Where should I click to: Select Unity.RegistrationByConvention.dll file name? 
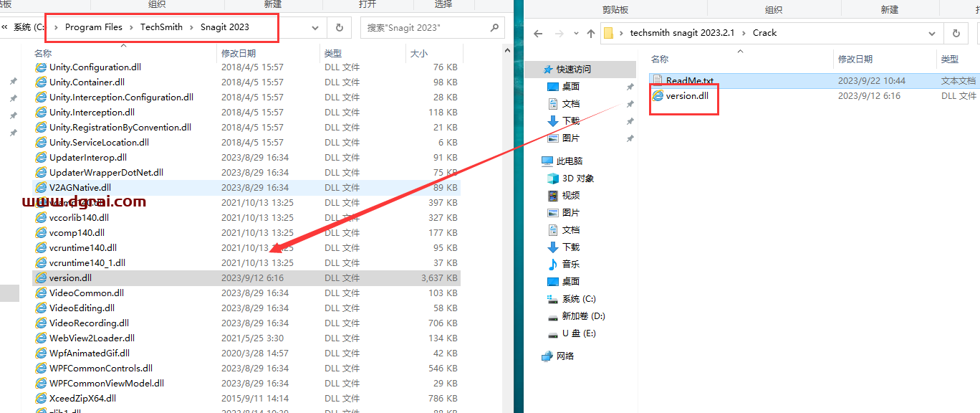(120, 128)
